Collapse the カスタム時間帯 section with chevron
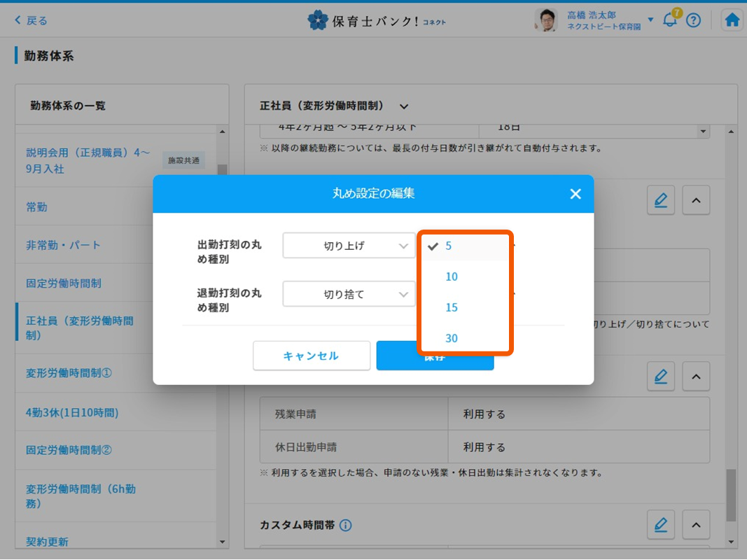 pos(696,525)
